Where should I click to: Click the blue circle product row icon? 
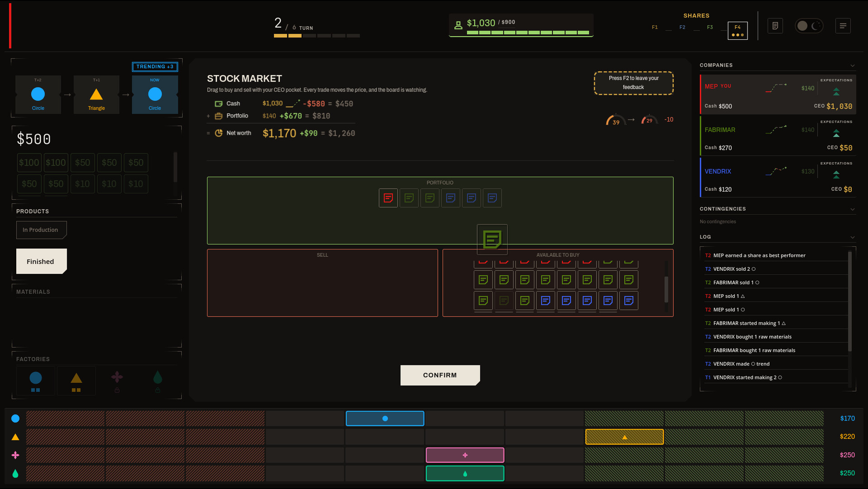point(15,418)
